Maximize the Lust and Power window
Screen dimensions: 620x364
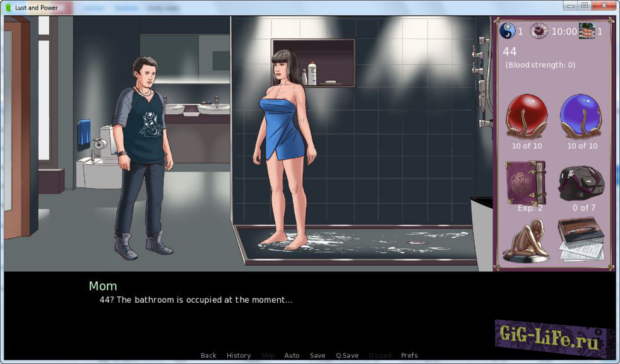[x=585, y=6]
